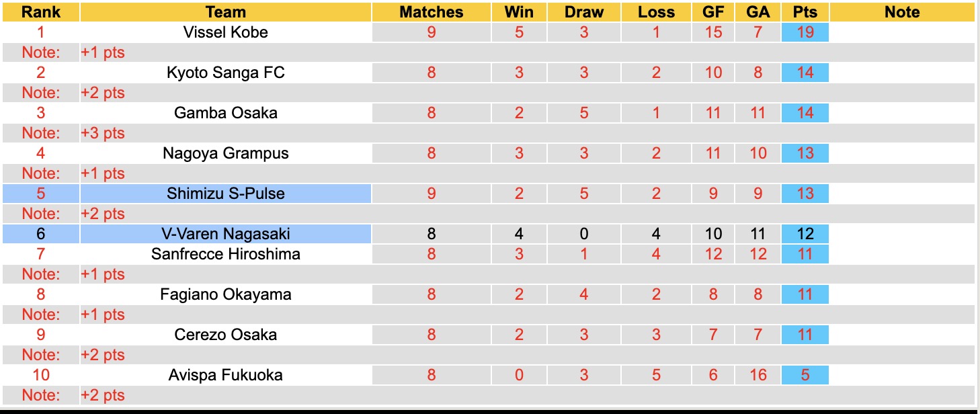The width and height of the screenshot is (980, 414).
Task: Click on Nagoya Grampus in the table
Action: pos(225,153)
